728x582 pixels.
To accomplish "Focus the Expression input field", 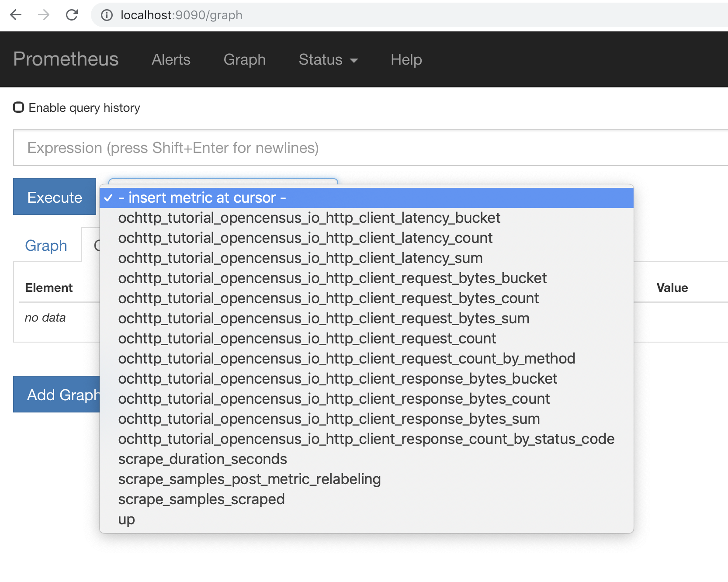I will (x=367, y=148).
